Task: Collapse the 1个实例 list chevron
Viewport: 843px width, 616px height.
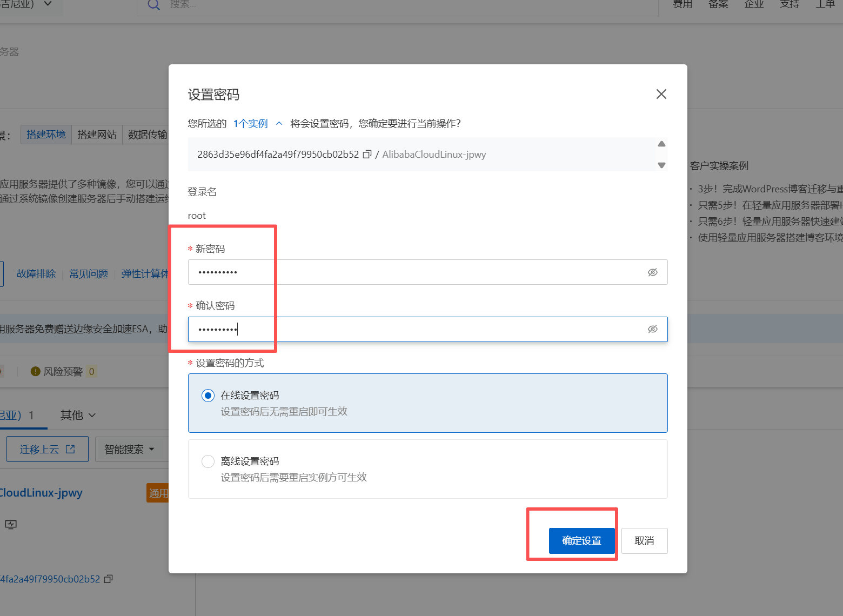Action: [279, 124]
